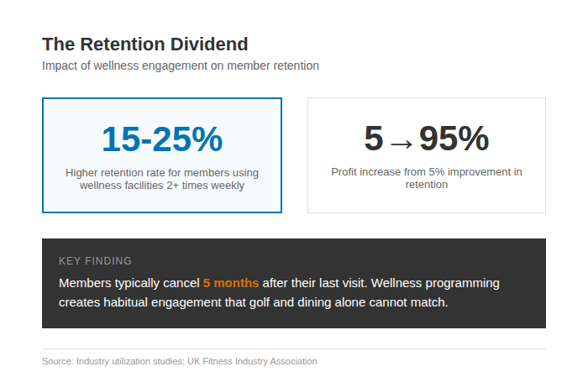Click the 'Source:' label in the footer
Image resolution: width=588 pixels, height=372 pixels.
[57, 361]
